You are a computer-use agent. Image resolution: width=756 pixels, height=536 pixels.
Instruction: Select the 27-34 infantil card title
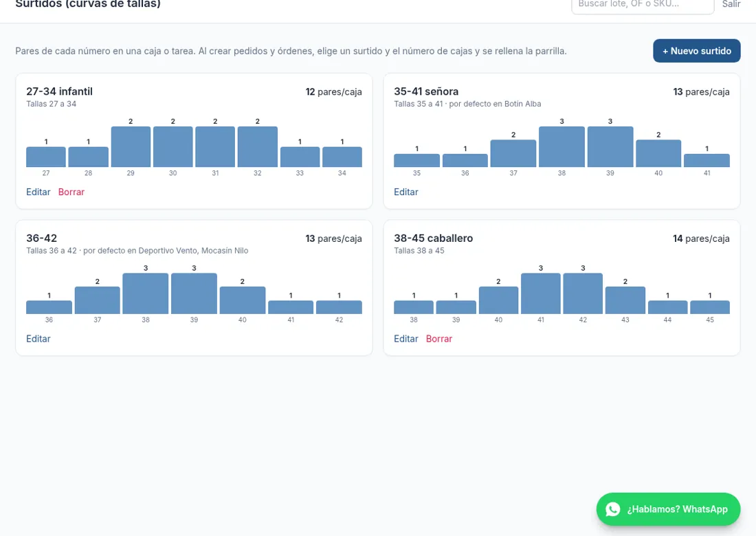coord(59,91)
